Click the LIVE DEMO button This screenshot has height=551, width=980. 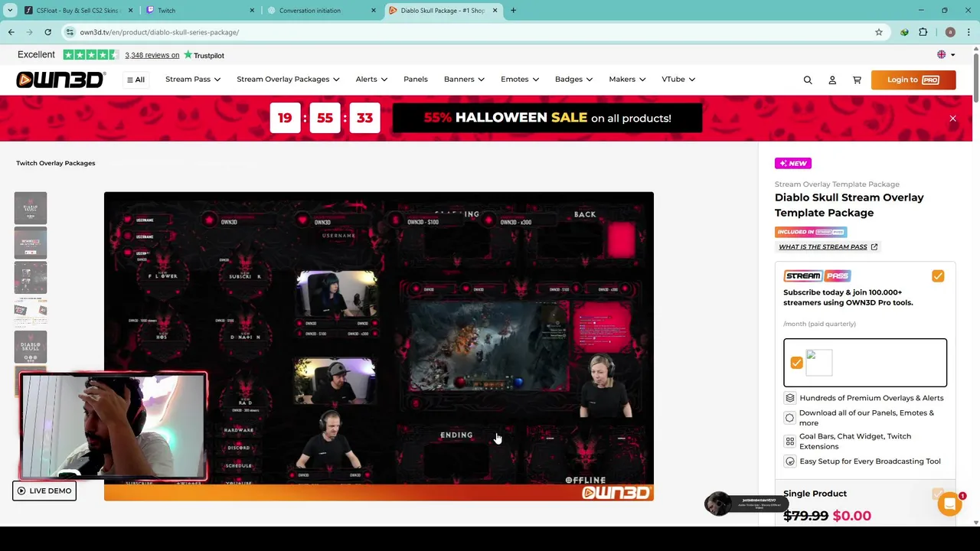pos(44,491)
